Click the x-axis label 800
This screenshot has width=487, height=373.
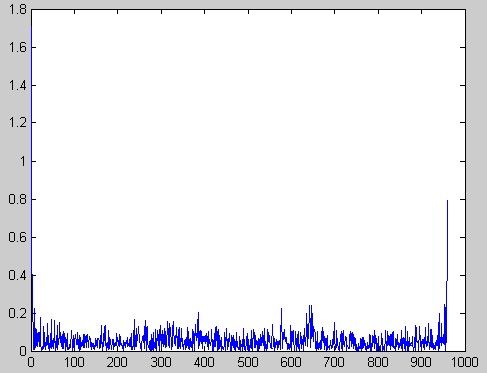coord(377,362)
